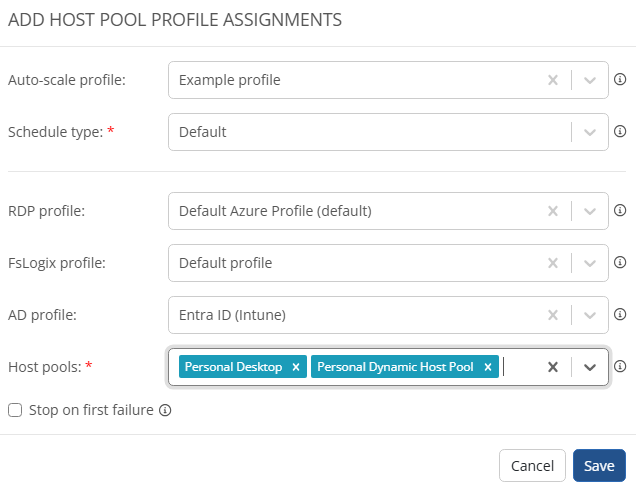Click the Save button

coord(599,466)
